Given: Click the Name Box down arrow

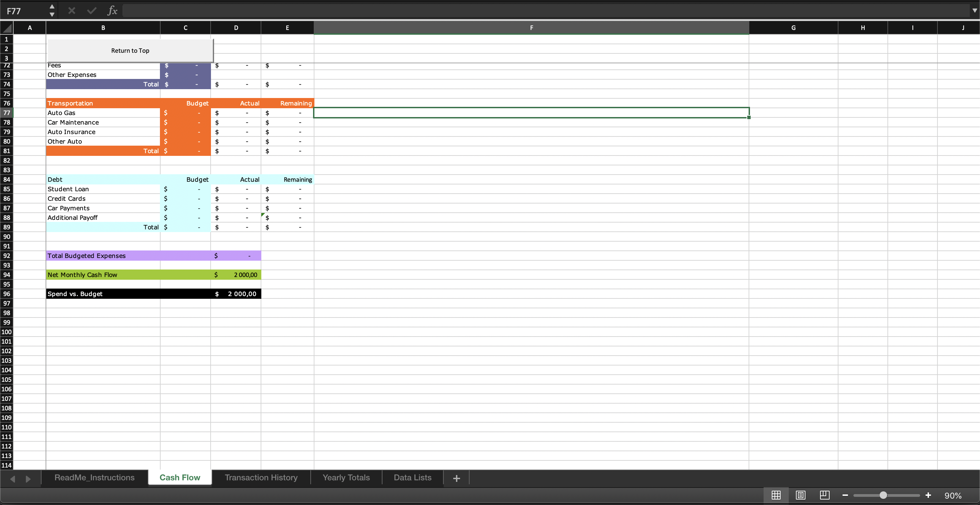Looking at the screenshot, I should tap(52, 14).
